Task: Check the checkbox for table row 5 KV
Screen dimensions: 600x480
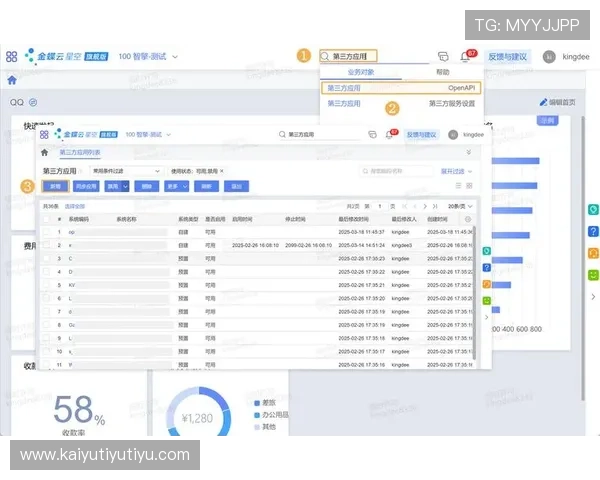Action: (x=46, y=285)
